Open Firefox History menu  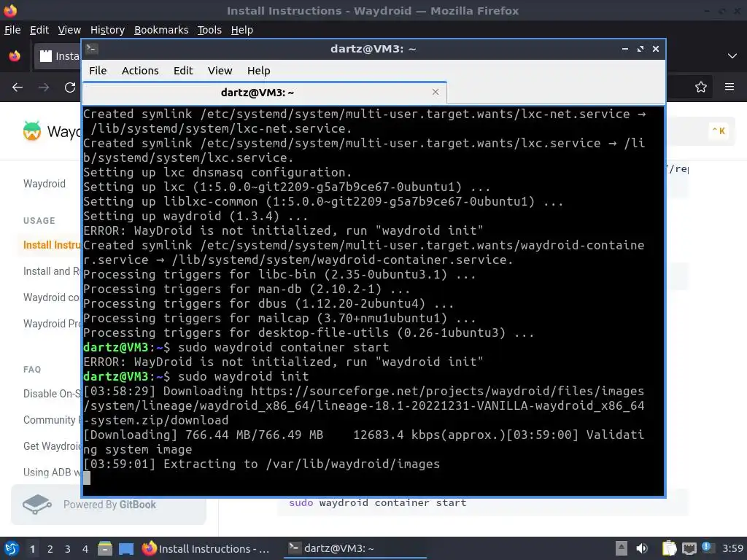[x=107, y=30]
